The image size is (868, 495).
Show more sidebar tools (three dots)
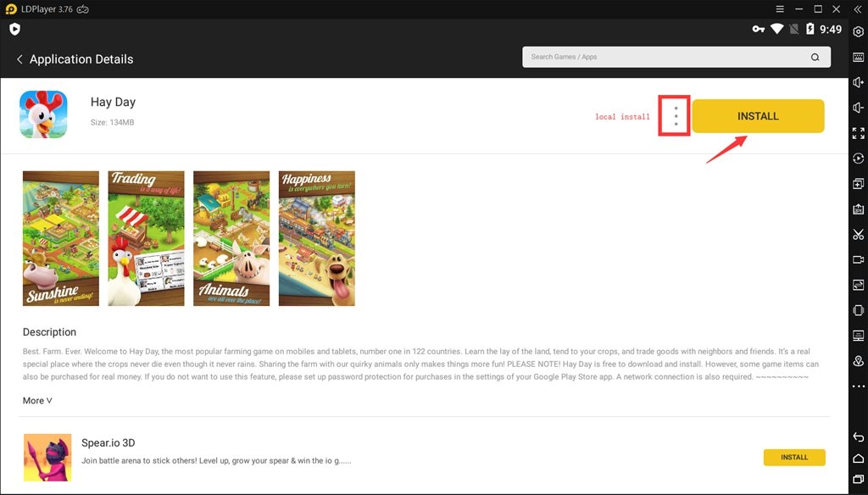pos(858,387)
